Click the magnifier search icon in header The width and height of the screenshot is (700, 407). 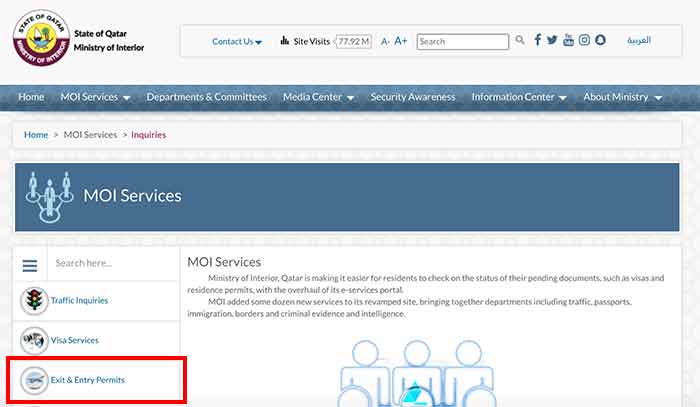[520, 40]
